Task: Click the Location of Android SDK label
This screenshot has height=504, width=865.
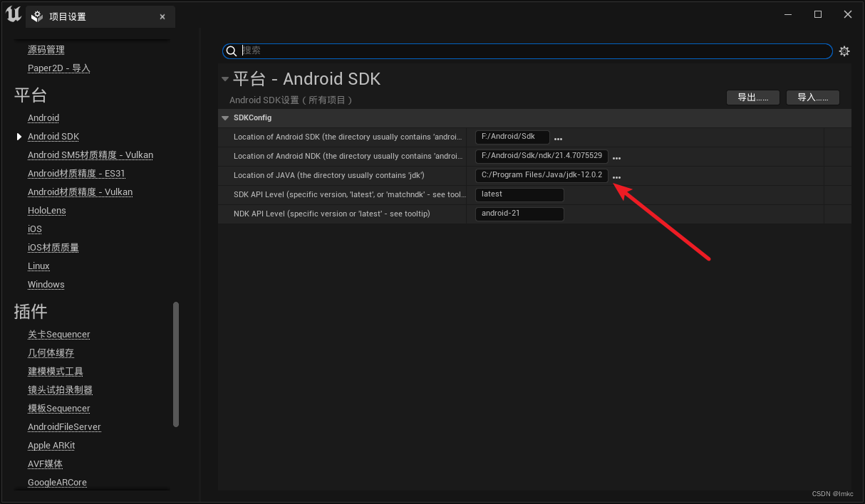Action: click(348, 137)
